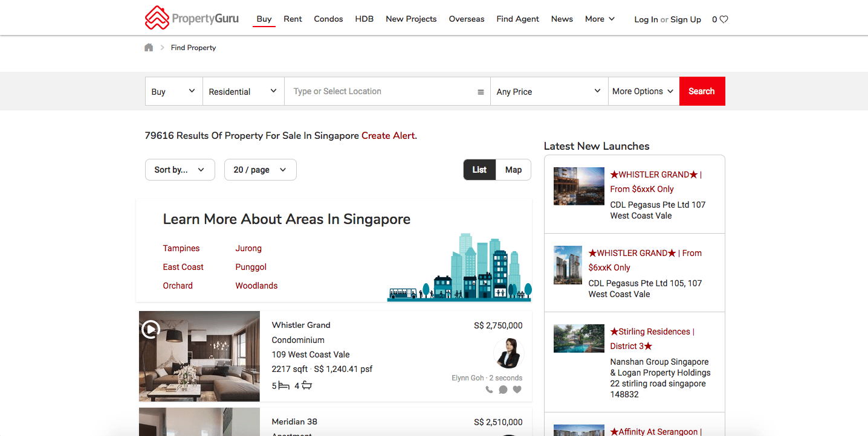
Task: Click the home breadcrumb icon
Action: [149, 48]
